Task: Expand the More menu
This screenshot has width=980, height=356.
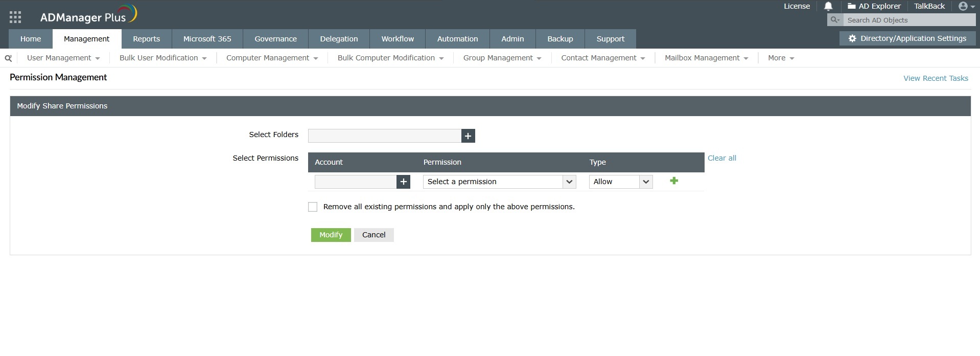Action: pyautogui.click(x=781, y=58)
